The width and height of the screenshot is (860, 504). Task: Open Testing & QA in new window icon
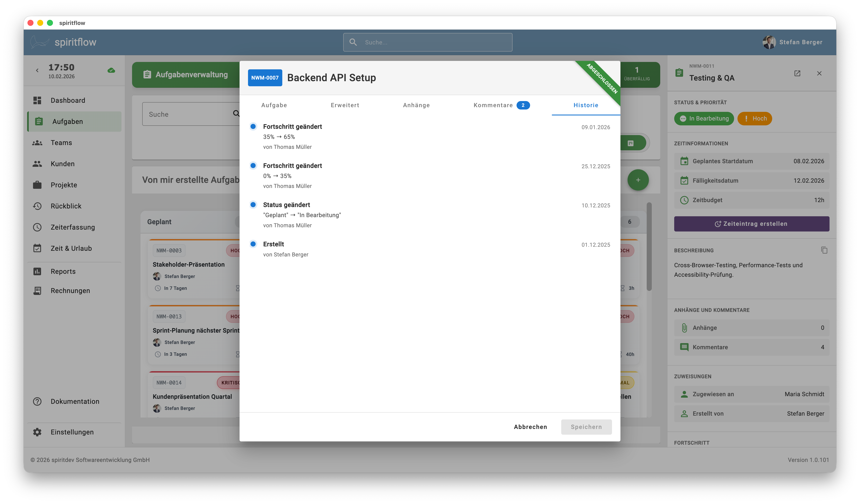797,73
